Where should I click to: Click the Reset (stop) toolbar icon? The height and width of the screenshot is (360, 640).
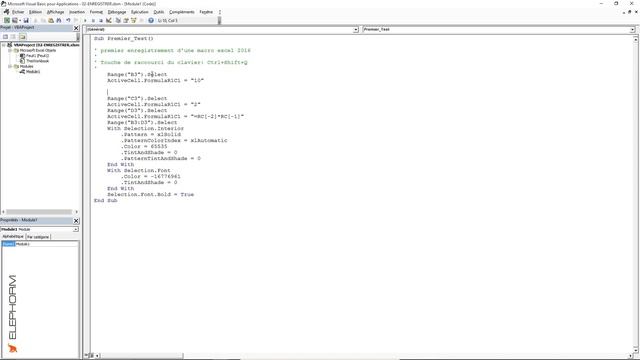point(101,20)
